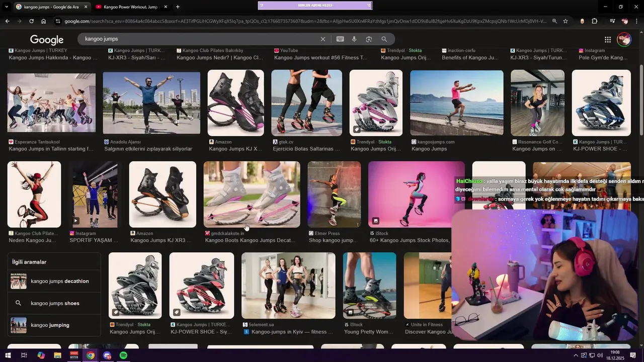
Task: Click the site information icon in address bar
Action: (x=58, y=21)
